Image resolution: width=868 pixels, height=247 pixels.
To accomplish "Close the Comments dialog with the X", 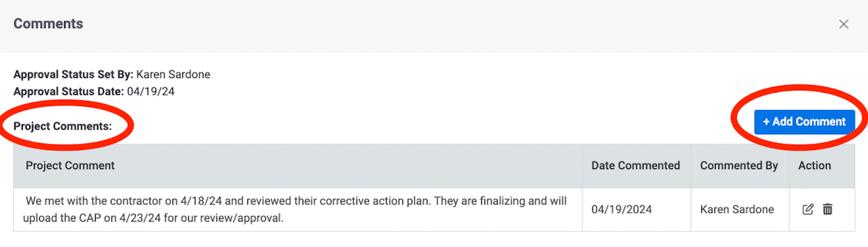I will point(844,24).
